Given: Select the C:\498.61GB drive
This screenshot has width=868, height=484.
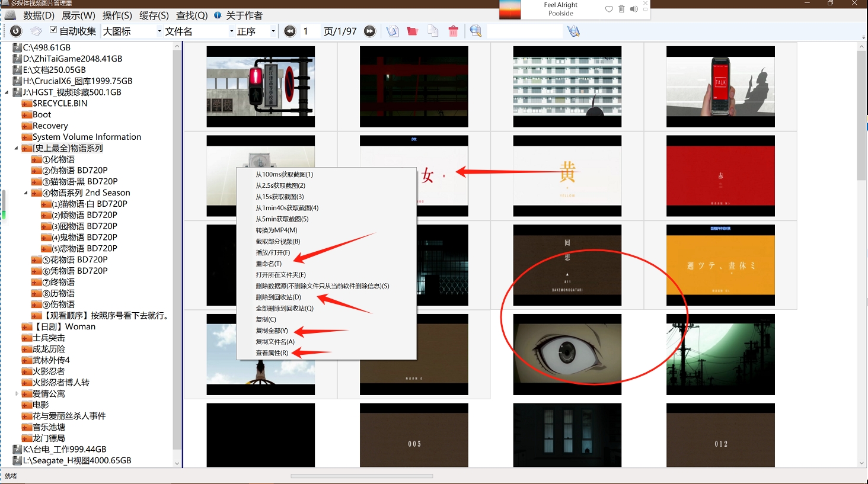Looking at the screenshot, I should tap(46, 47).
